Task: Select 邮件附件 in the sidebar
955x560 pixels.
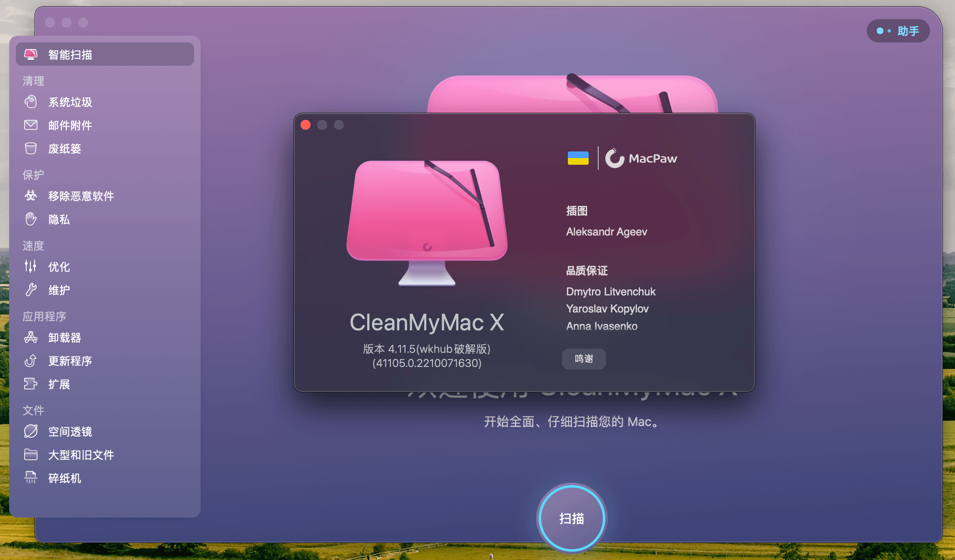Action: (105, 125)
